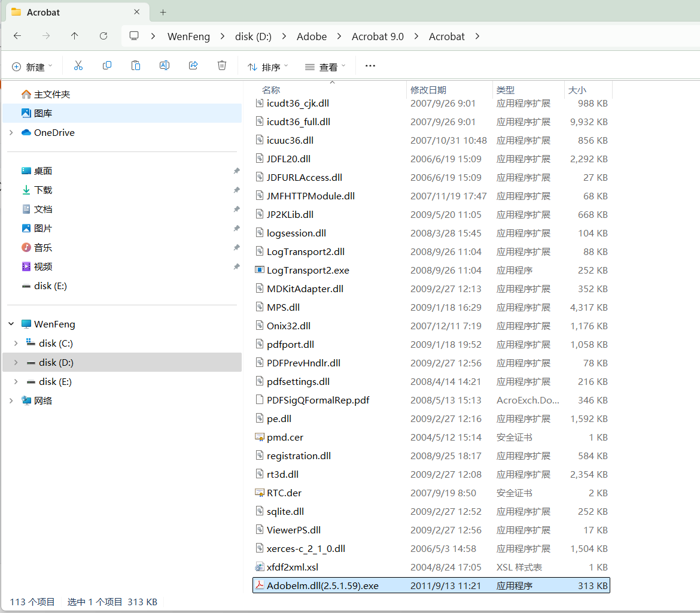Expand the 网络 tree node
This screenshot has width=700, height=613.
point(11,400)
